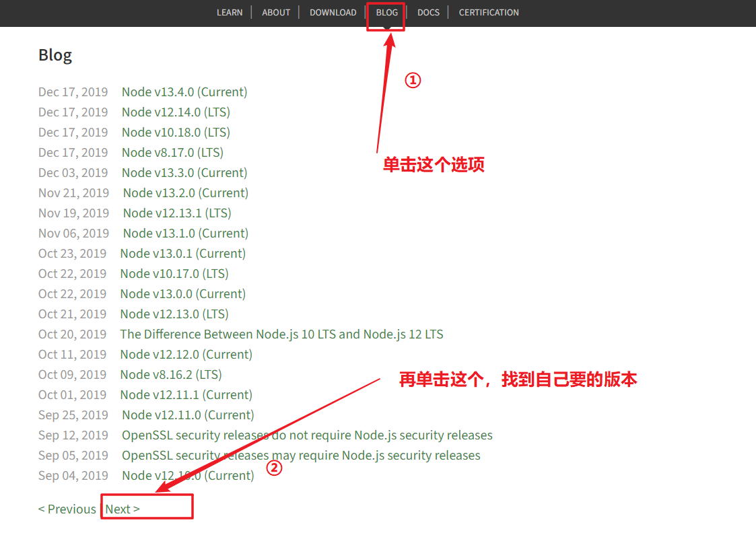Click Node v12.13.1 (LTS) link
This screenshot has height=535, width=756.
coord(177,213)
